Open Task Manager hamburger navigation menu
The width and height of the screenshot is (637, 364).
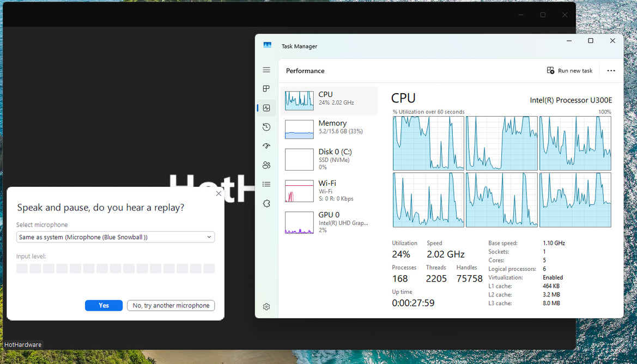click(x=266, y=70)
